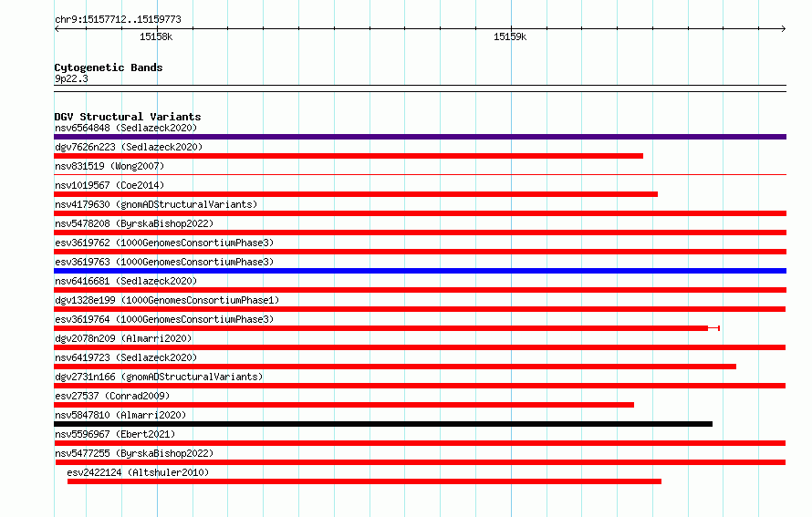Open nsv6416681 (Sedlazeck2020) label
This screenshot has height=517, width=812.
(x=126, y=281)
